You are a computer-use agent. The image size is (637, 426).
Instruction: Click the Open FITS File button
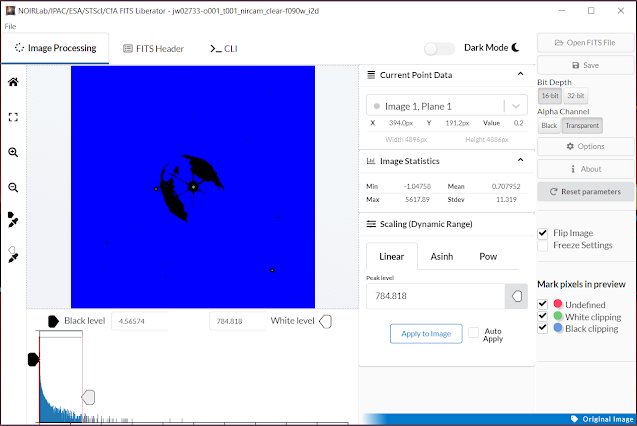(x=585, y=43)
